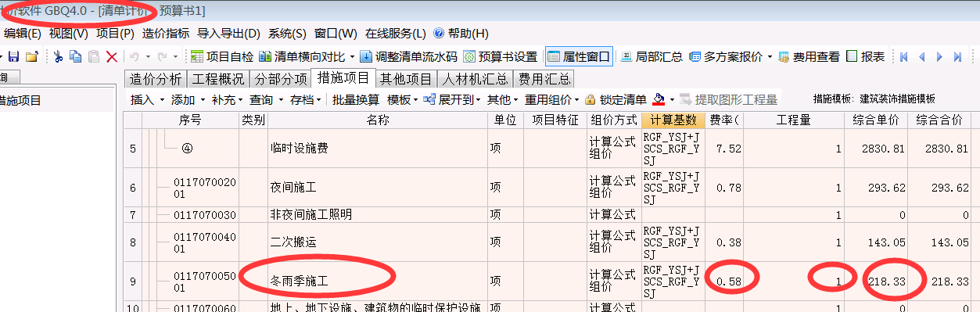Image resolution: width=980 pixels, height=312 pixels.
Task: Paste using the clipboard icon
Action: point(93,57)
